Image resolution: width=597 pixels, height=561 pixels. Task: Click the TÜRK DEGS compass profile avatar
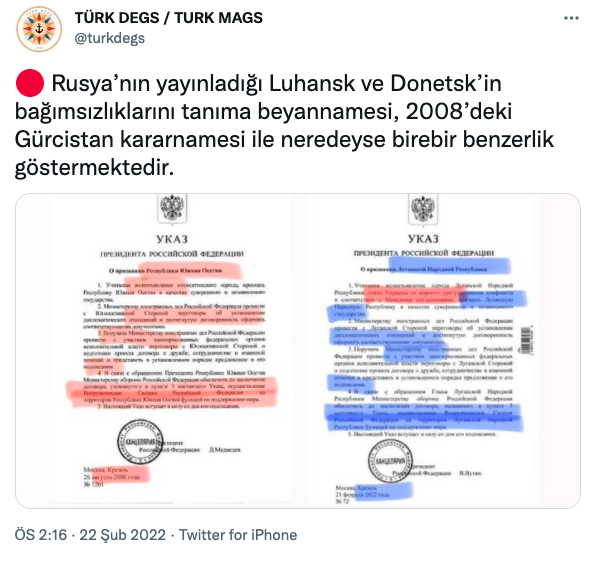click(39, 29)
